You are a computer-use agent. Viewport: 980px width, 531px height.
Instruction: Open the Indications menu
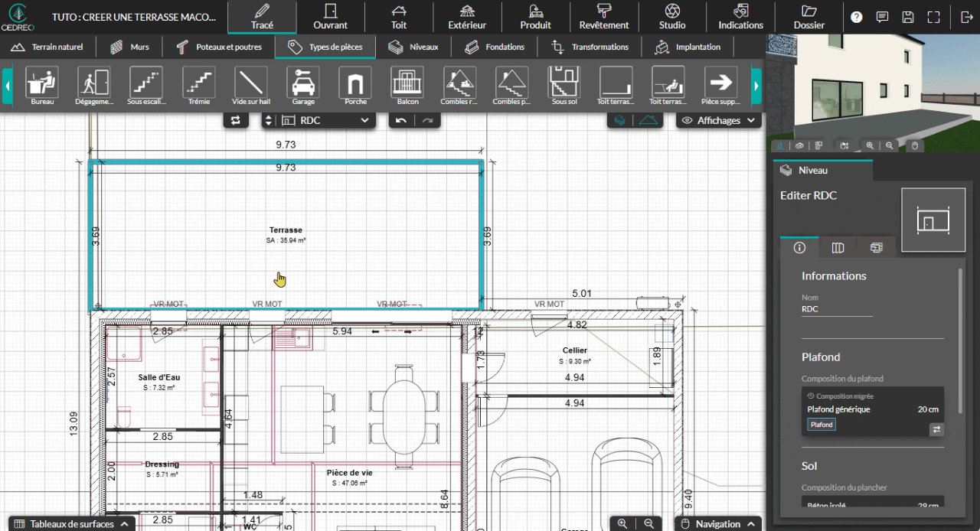pos(740,17)
